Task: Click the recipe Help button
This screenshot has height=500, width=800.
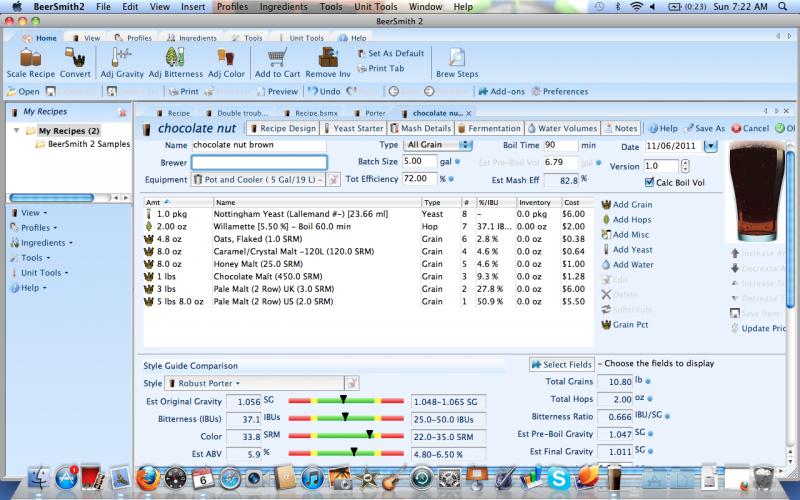Action: coord(663,129)
